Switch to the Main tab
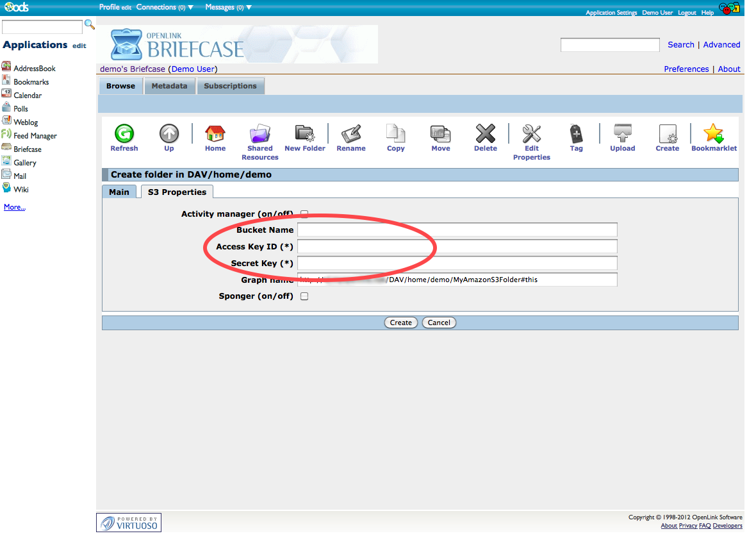 pos(119,192)
